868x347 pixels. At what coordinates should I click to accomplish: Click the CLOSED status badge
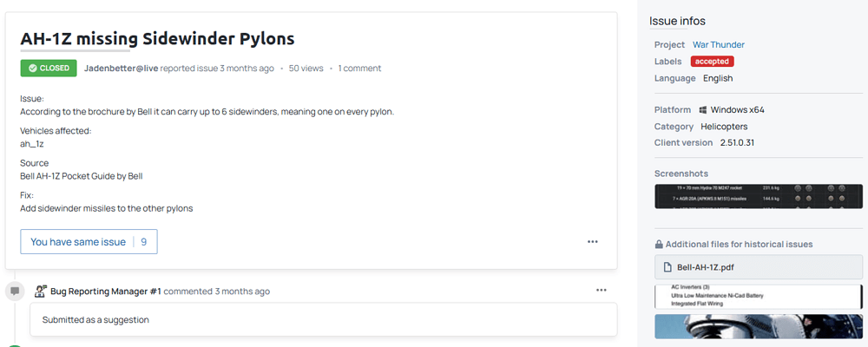(49, 68)
